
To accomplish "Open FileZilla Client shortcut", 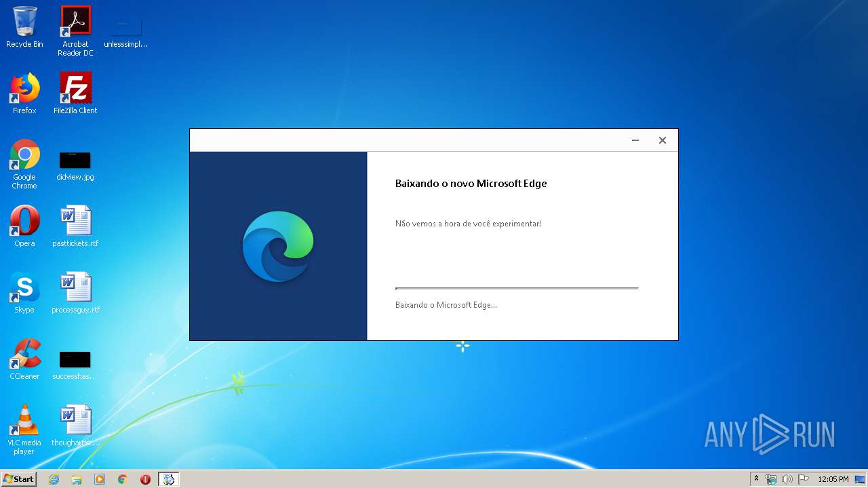I will [75, 94].
